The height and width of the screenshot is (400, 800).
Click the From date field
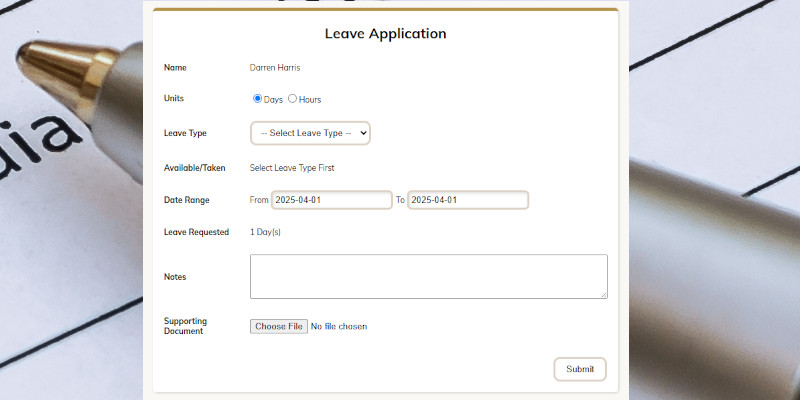pyautogui.click(x=331, y=200)
